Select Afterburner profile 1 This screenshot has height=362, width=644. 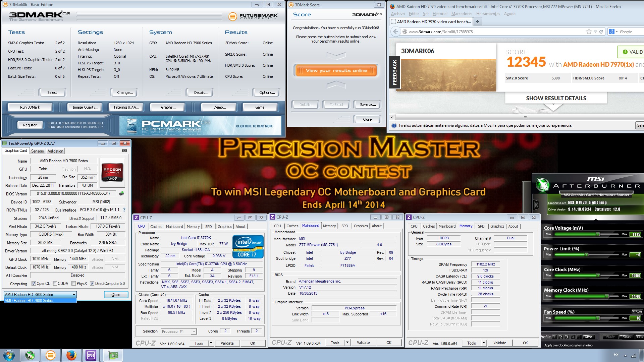554,337
